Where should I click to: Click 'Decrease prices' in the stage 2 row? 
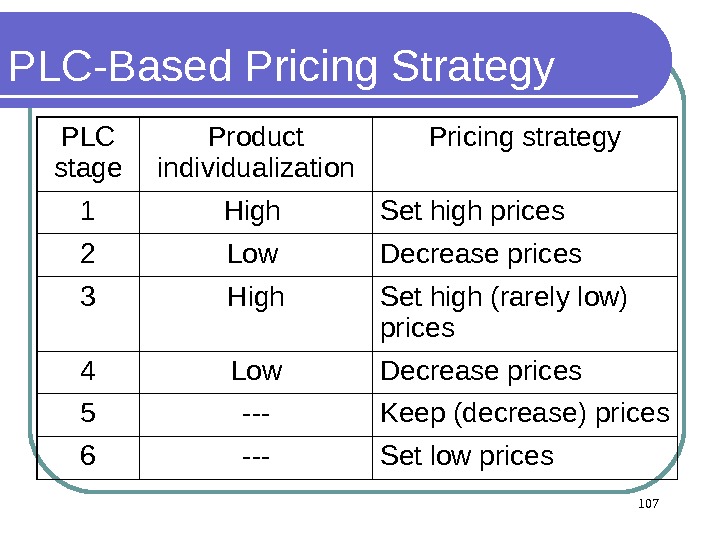(481, 255)
